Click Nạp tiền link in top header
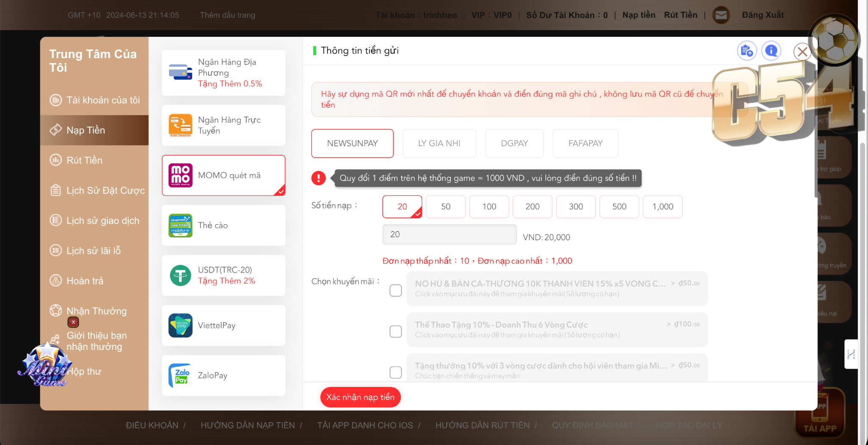 click(x=639, y=15)
